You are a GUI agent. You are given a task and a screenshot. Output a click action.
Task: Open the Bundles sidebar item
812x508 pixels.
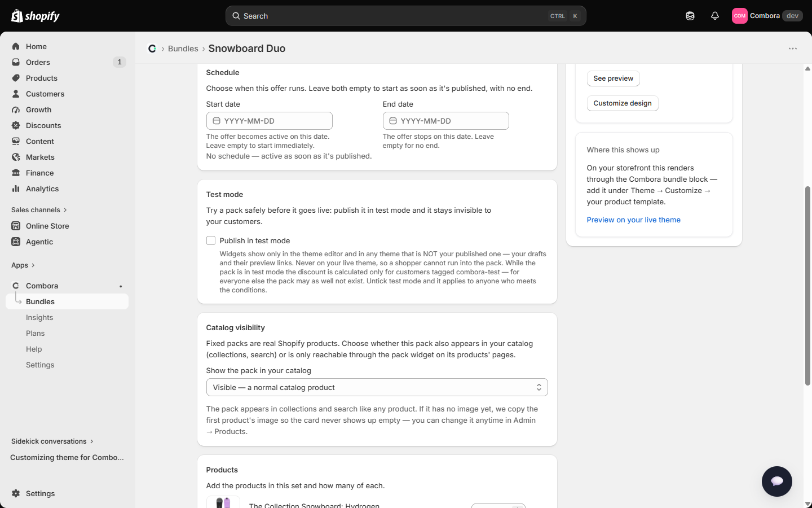[67, 301]
